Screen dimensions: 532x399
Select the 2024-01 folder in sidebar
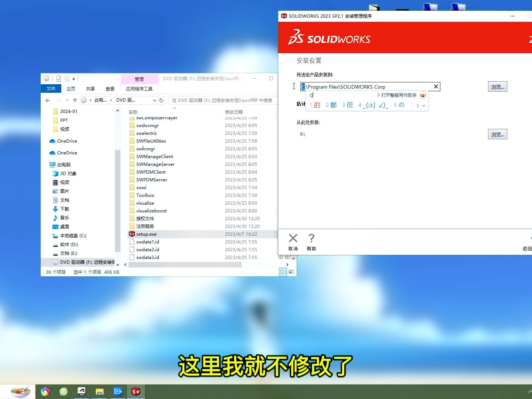tap(69, 111)
